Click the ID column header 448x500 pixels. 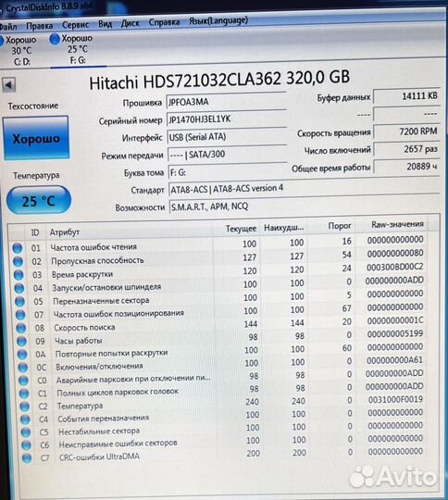coord(35,232)
